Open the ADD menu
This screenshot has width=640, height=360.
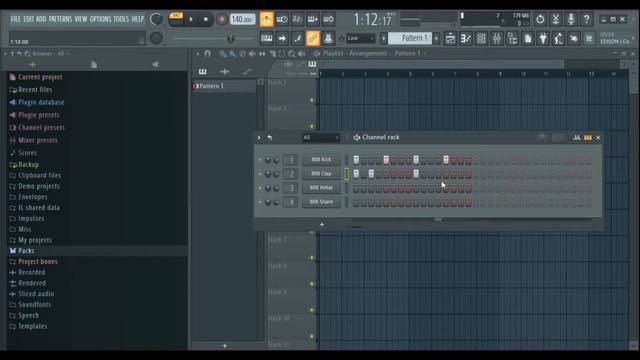tap(41, 19)
